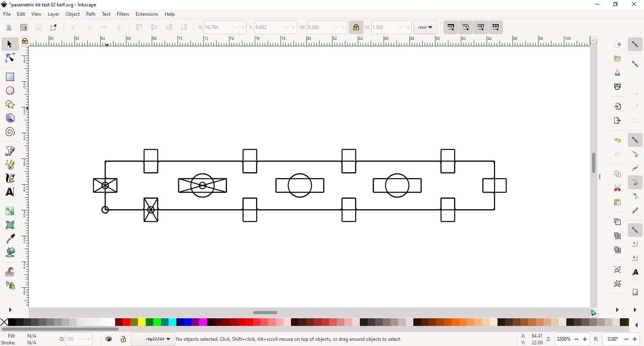Pick the black palette swatch
This screenshot has width=644, height=346.
coord(12,322)
